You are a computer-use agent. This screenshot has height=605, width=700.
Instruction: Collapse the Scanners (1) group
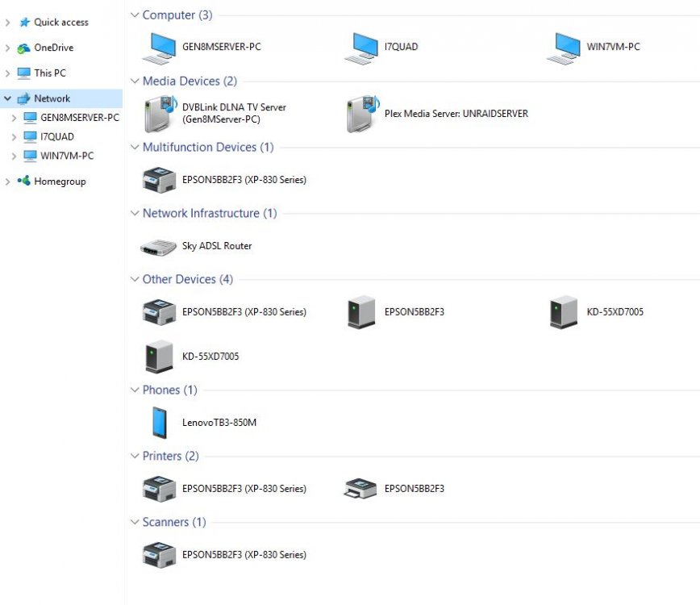(x=135, y=522)
